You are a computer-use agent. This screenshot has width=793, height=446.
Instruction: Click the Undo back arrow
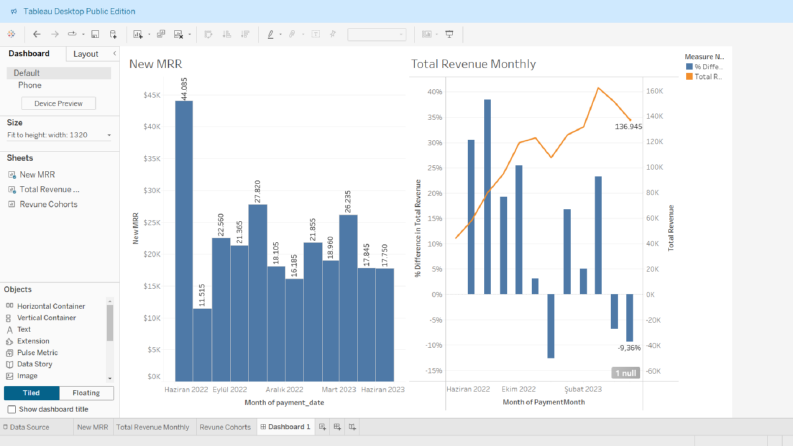36,34
